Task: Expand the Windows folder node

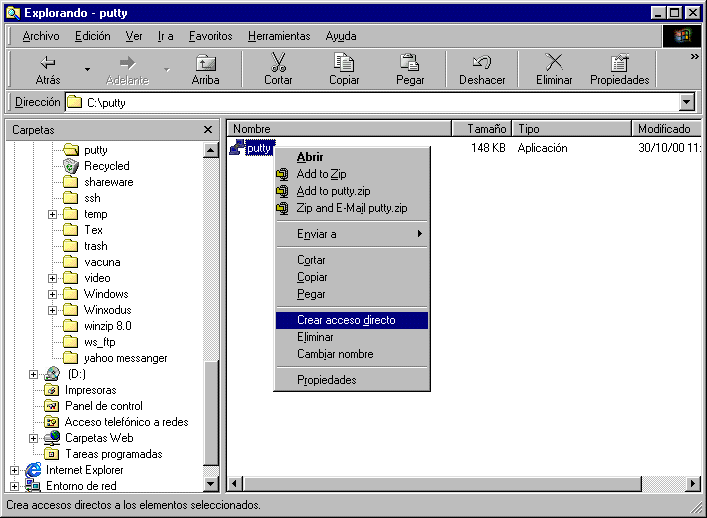Action: click(x=52, y=294)
